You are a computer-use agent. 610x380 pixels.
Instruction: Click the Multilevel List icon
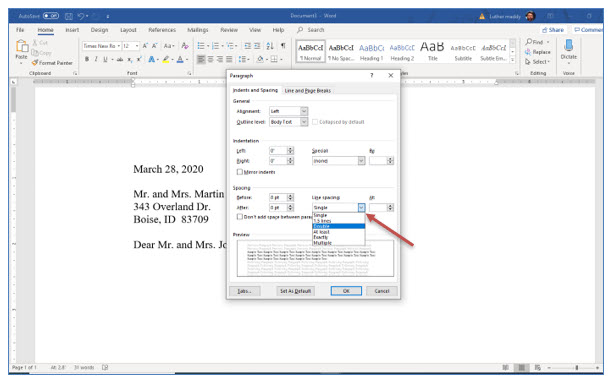coord(230,46)
